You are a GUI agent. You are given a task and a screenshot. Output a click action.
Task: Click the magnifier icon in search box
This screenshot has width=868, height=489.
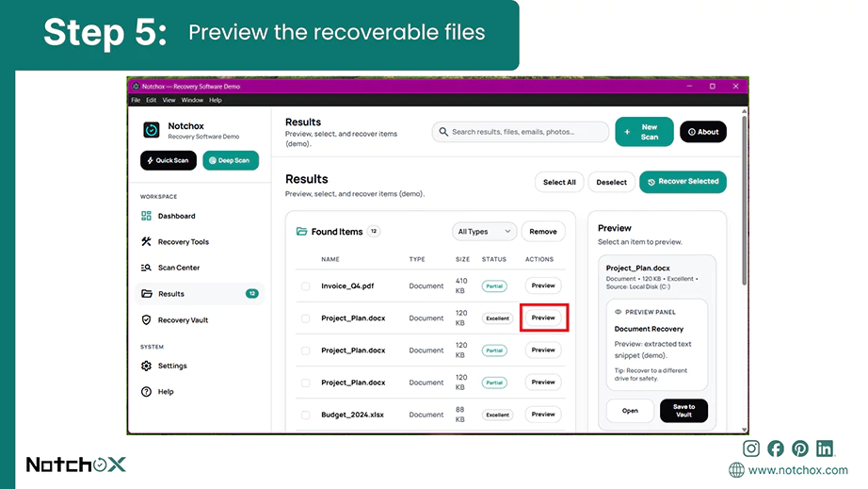tap(443, 132)
